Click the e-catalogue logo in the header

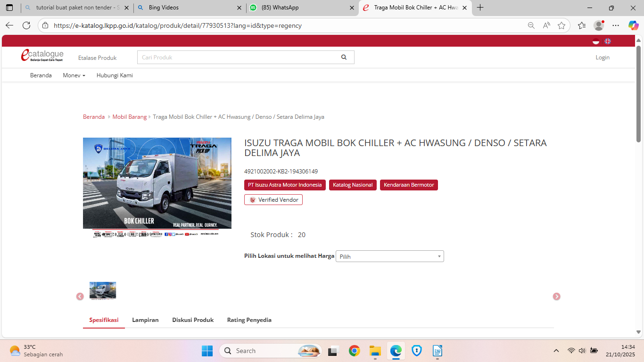point(42,56)
